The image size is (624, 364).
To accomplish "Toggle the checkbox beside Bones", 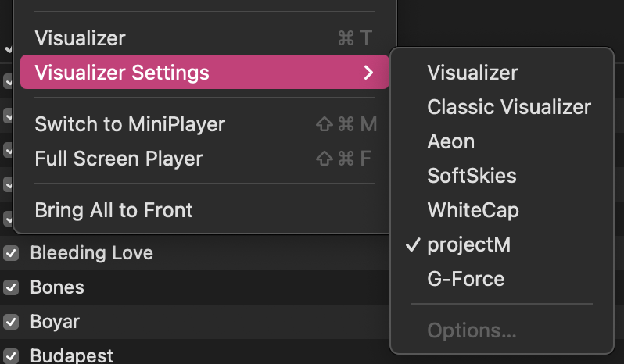I will (x=11, y=287).
